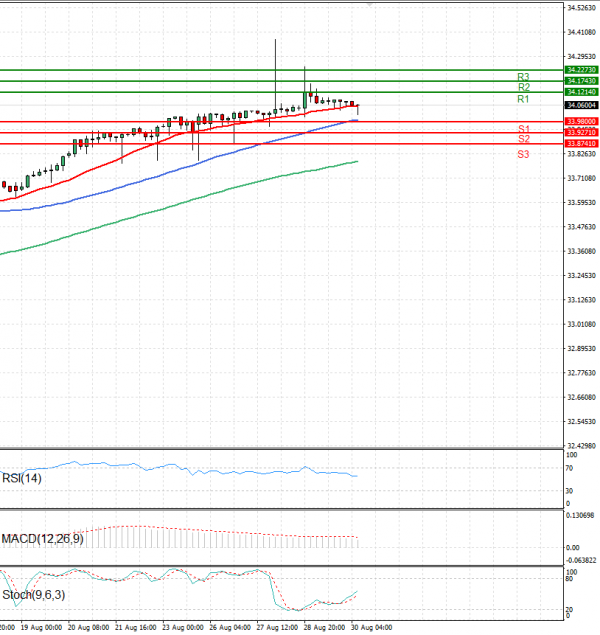Click the R2 resistance label

[x=523, y=87]
